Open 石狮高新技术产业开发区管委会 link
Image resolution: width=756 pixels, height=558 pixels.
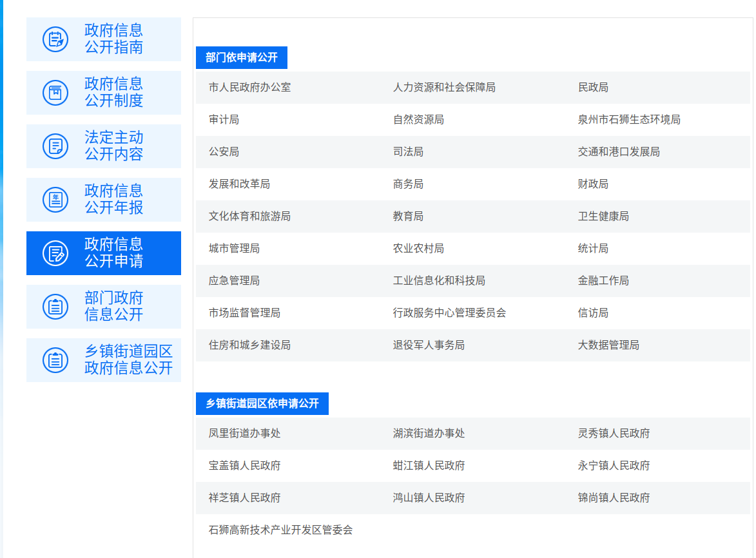280,530
